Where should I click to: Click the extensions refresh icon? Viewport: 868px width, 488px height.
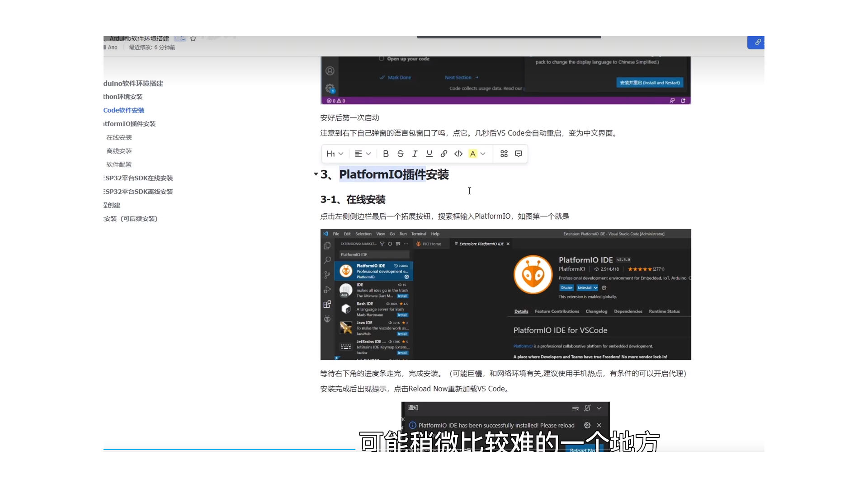coord(390,244)
